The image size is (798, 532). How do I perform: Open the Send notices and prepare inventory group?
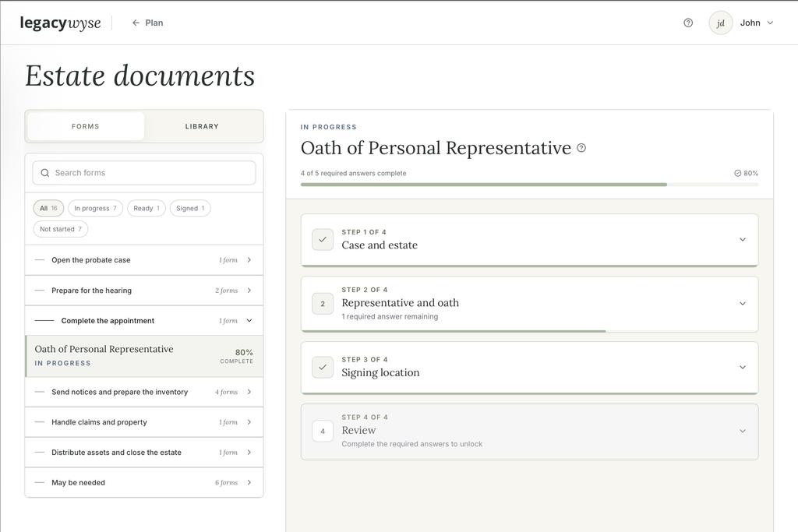(x=144, y=392)
